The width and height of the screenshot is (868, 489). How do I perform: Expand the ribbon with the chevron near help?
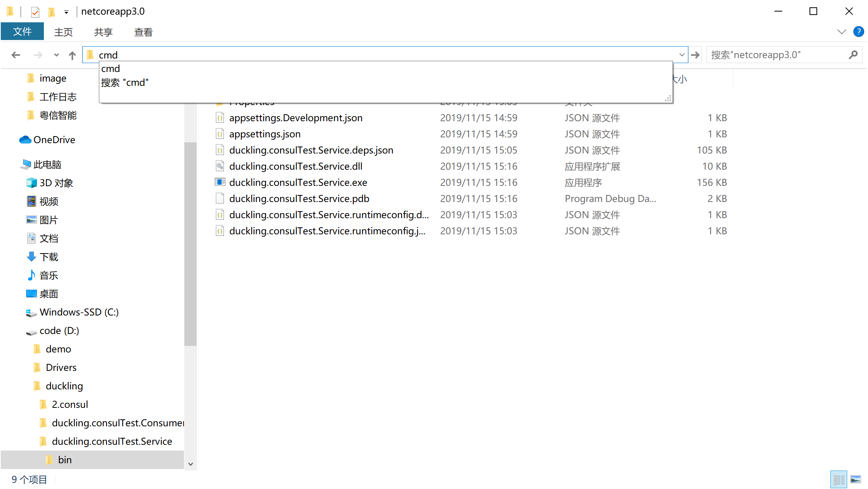pos(841,32)
